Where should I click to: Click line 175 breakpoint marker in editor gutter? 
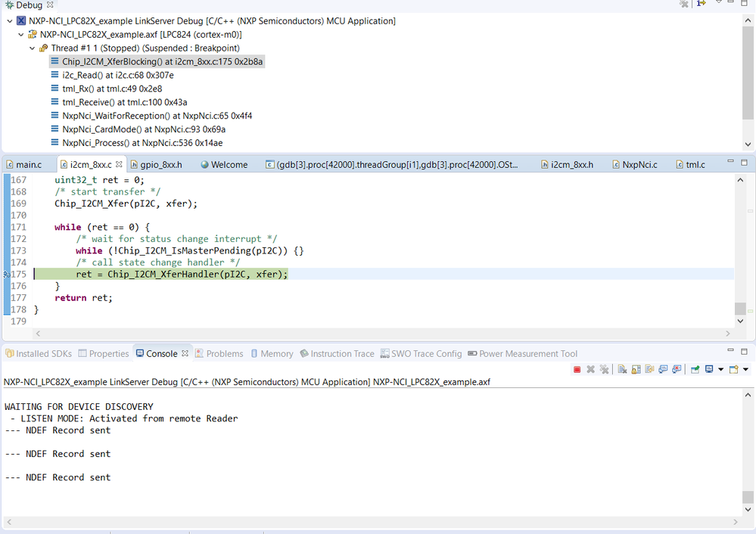coord(6,275)
